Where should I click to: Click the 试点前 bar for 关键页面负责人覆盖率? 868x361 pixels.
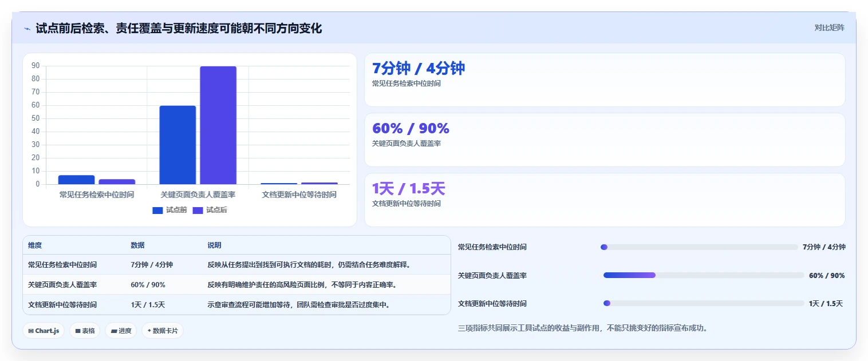point(177,145)
